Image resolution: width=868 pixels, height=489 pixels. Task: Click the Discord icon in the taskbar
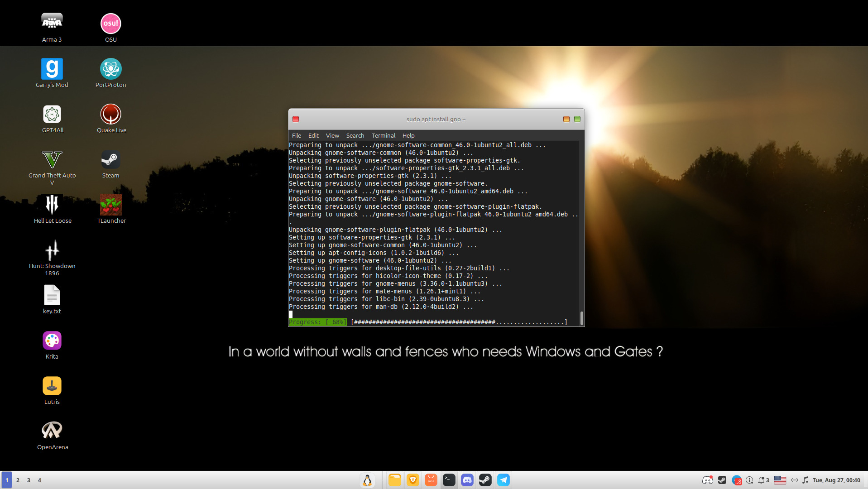[x=467, y=480]
